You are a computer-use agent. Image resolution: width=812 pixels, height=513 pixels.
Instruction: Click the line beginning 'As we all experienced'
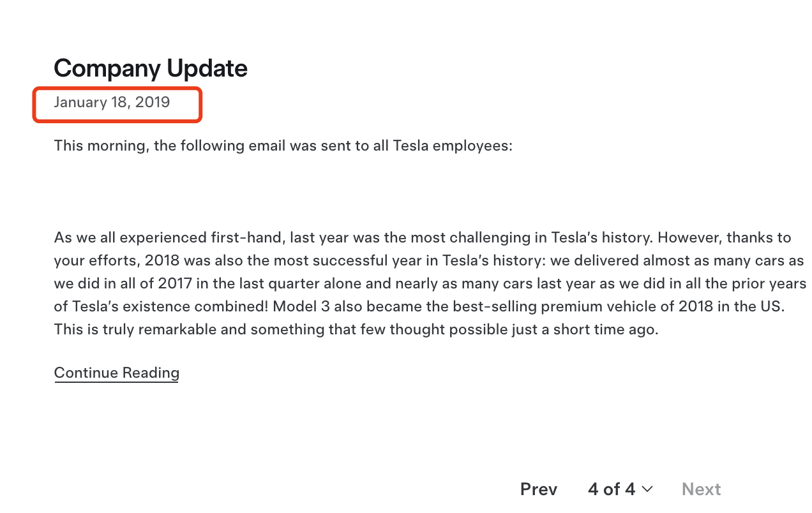[423, 237]
